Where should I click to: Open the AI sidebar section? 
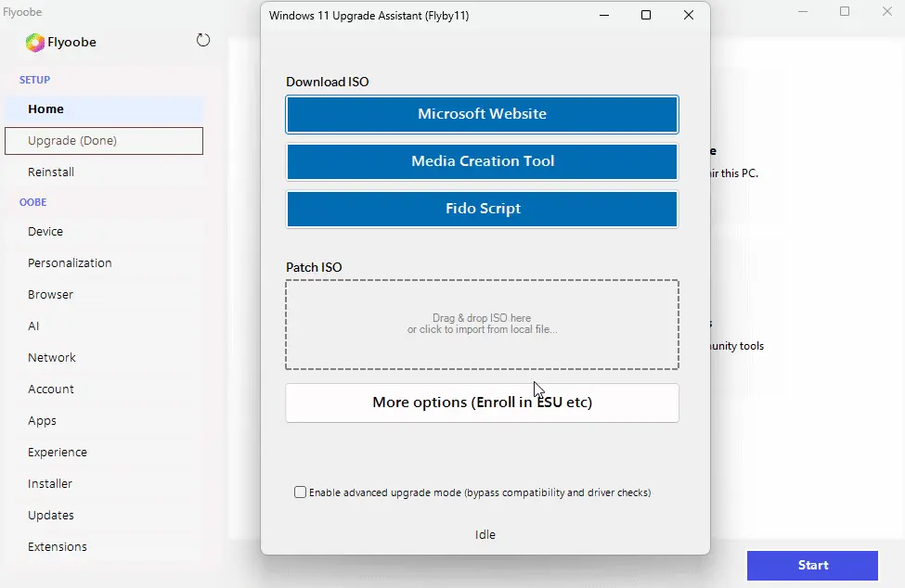click(x=104, y=326)
